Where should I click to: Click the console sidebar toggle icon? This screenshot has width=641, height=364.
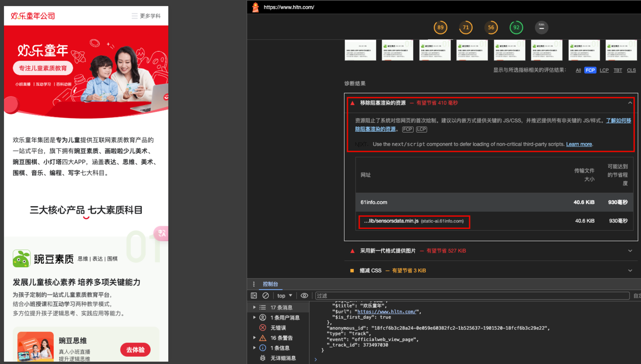[254, 295]
